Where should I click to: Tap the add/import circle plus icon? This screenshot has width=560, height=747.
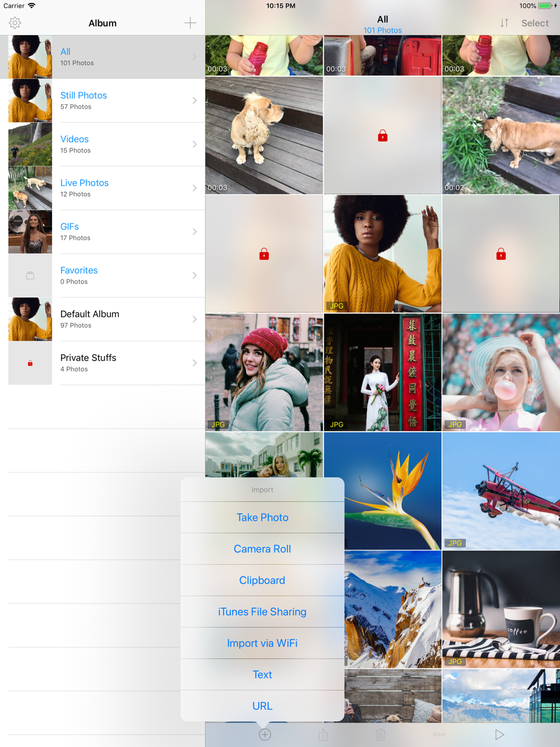click(265, 735)
